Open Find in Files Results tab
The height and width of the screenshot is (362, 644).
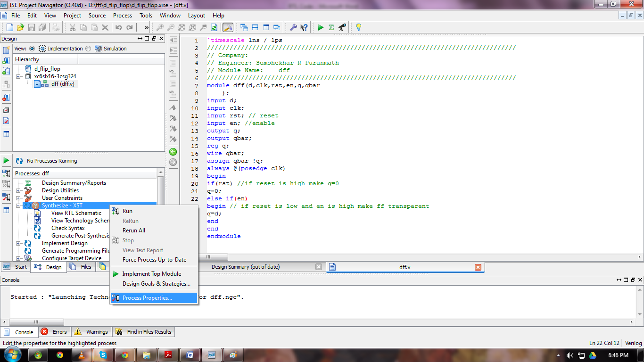(144, 332)
